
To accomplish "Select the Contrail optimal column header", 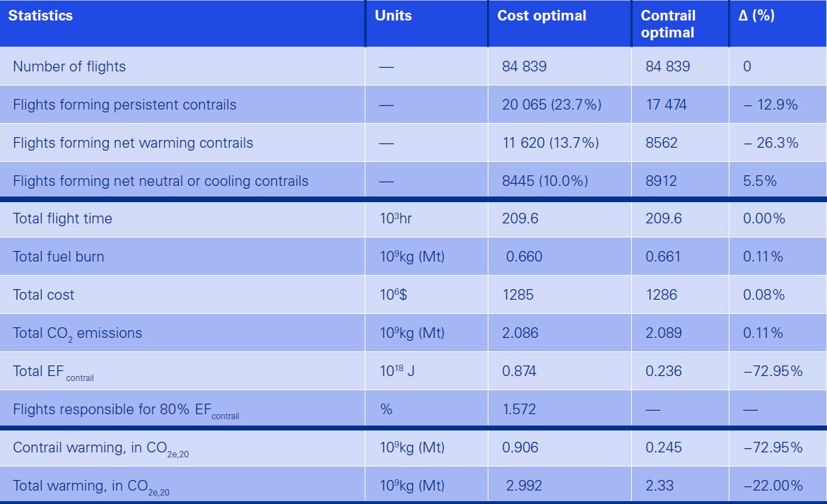I will [668, 24].
